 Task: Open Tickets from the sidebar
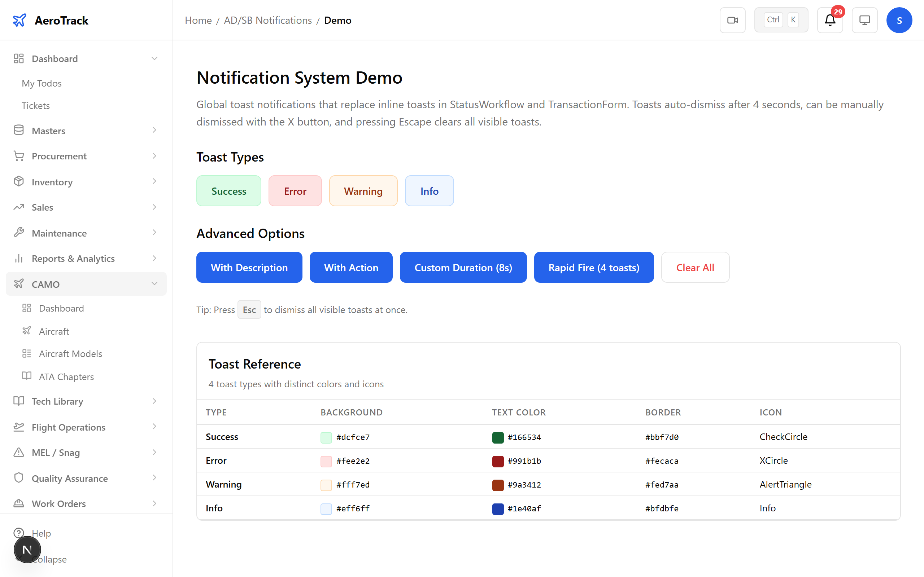(35, 105)
